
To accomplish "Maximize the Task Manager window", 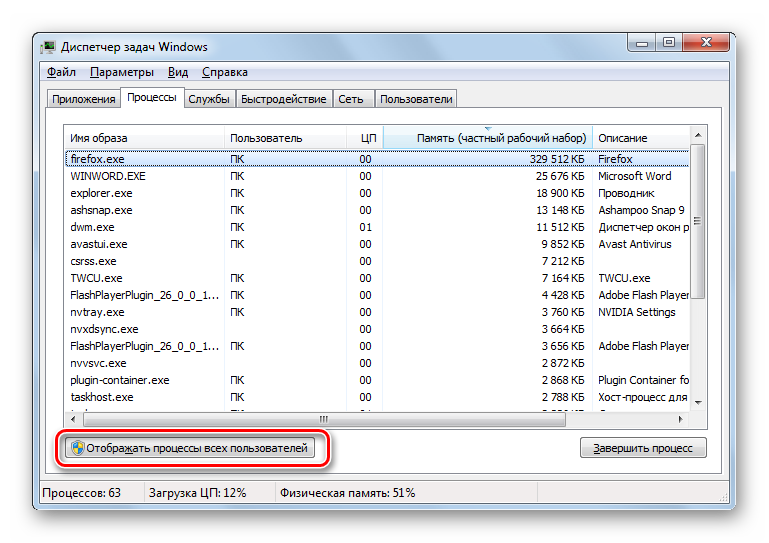I will click(x=669, y=43).
